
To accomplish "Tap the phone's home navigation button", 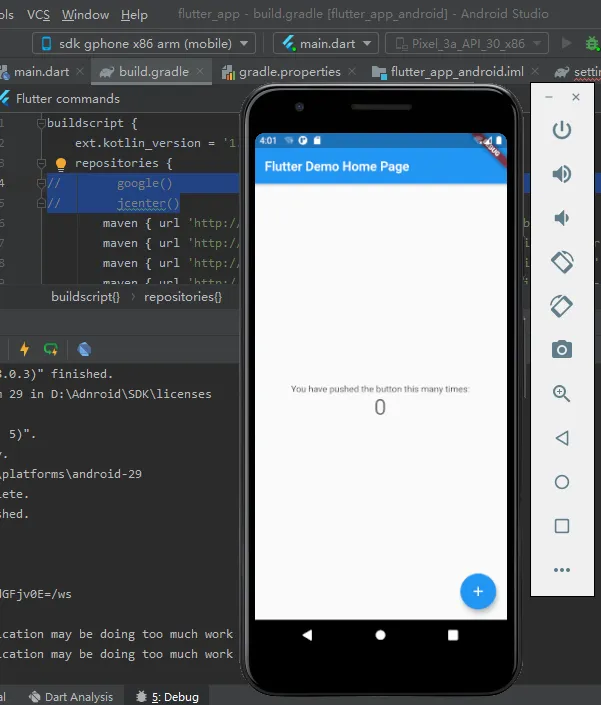I will [380, 635].
